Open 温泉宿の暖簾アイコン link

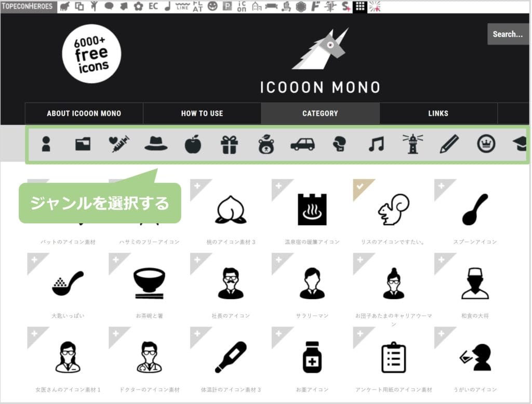(312, 242)
